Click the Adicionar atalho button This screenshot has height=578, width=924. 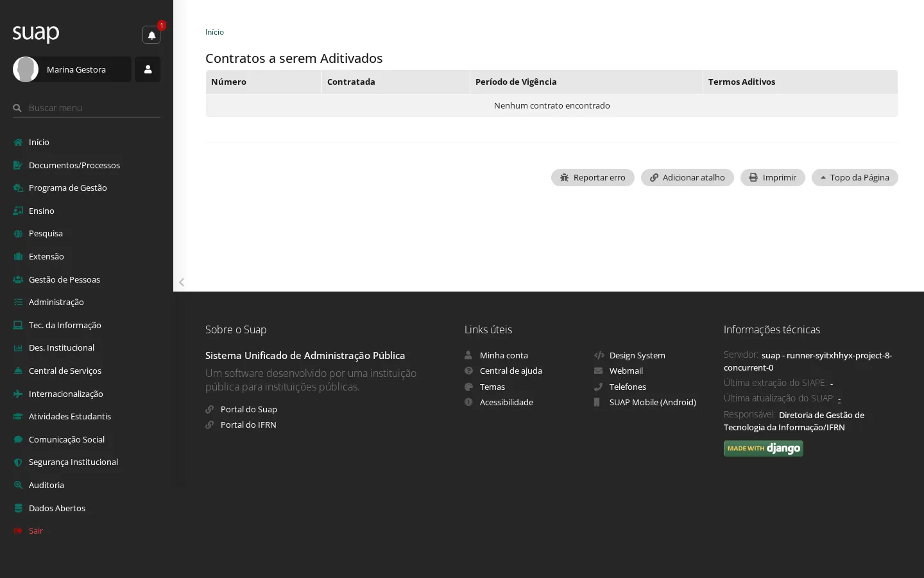coord(687,177)
